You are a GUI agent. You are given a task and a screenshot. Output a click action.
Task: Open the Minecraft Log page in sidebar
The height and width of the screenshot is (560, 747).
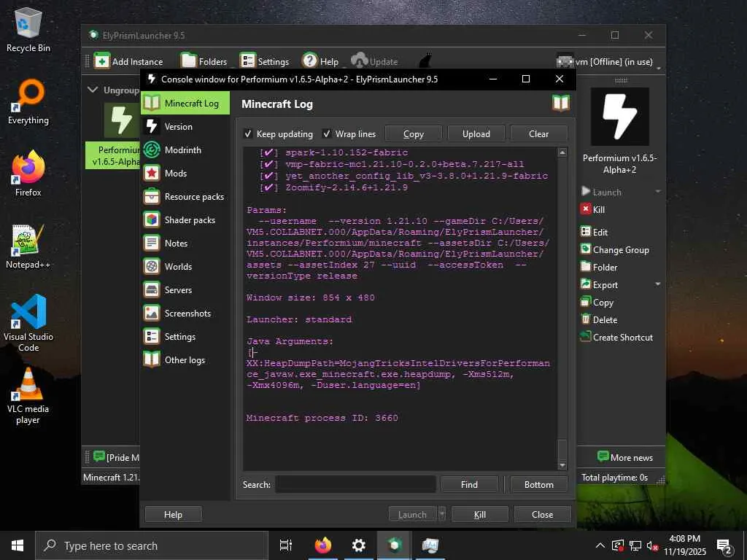coord(185,104)
